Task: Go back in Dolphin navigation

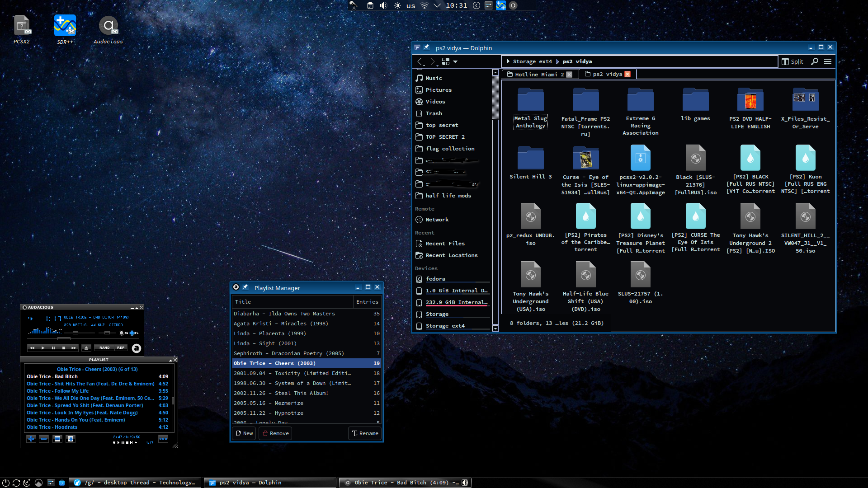Action: [420, 61]
